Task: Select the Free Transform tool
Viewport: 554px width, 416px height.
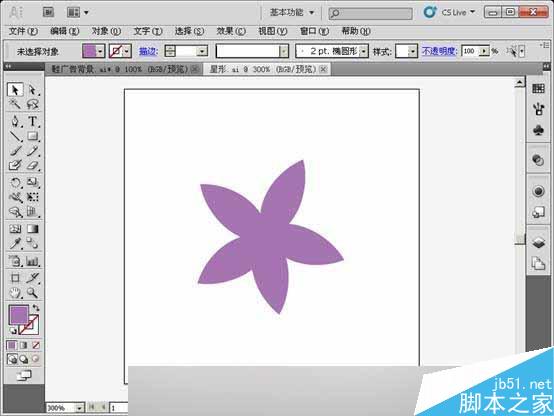Action: 33,197
